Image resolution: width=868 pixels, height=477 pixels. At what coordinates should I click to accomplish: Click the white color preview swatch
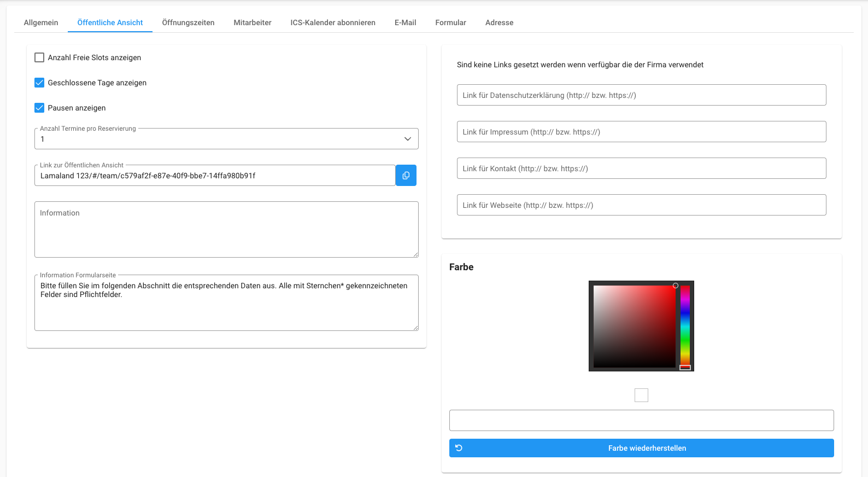(x=641, y=395)
